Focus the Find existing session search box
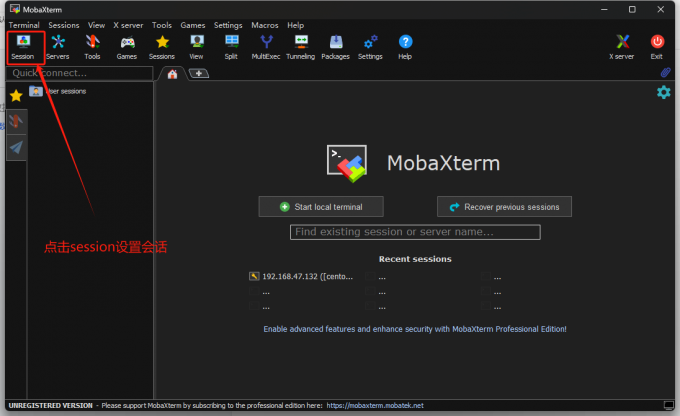This screenshot has width=680, height=416. [415, 232]
